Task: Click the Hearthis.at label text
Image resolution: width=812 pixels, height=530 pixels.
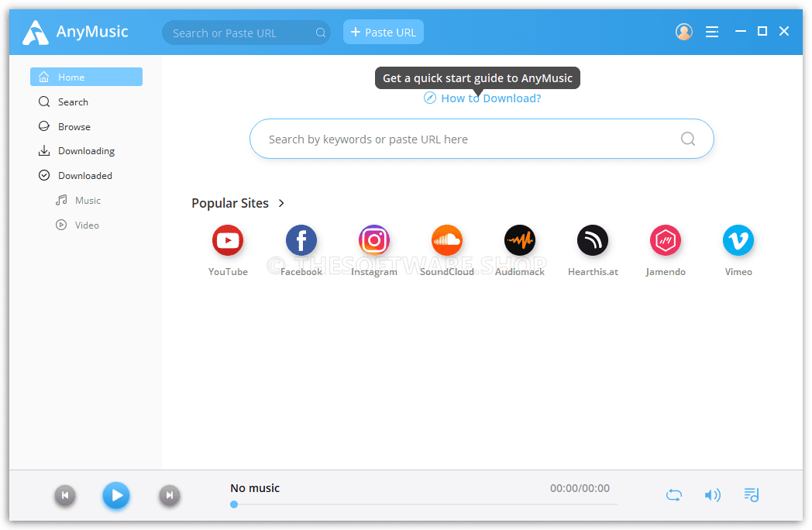Action: click(x=593, y=271)
